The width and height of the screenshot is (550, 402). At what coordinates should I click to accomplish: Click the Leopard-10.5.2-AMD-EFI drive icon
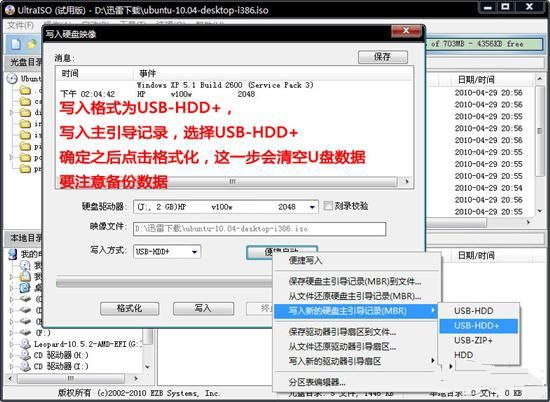pos(25,344)
